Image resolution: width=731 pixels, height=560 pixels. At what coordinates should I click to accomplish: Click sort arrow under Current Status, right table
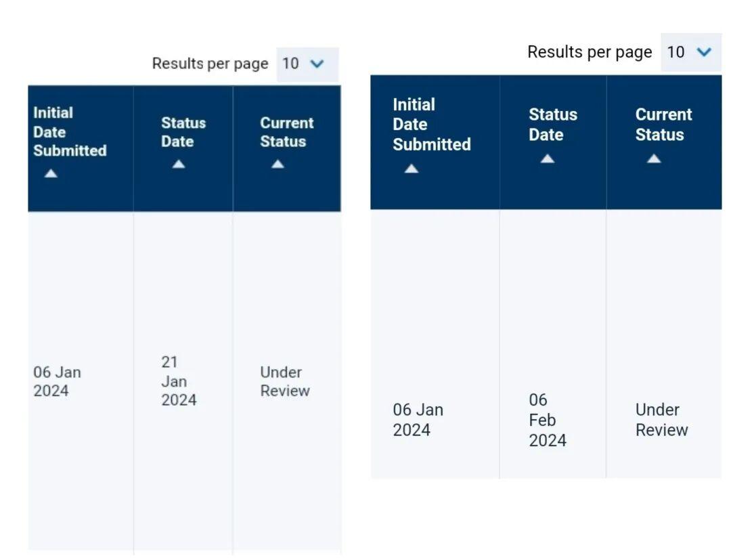pyautogui.click(x=653, y=158)
